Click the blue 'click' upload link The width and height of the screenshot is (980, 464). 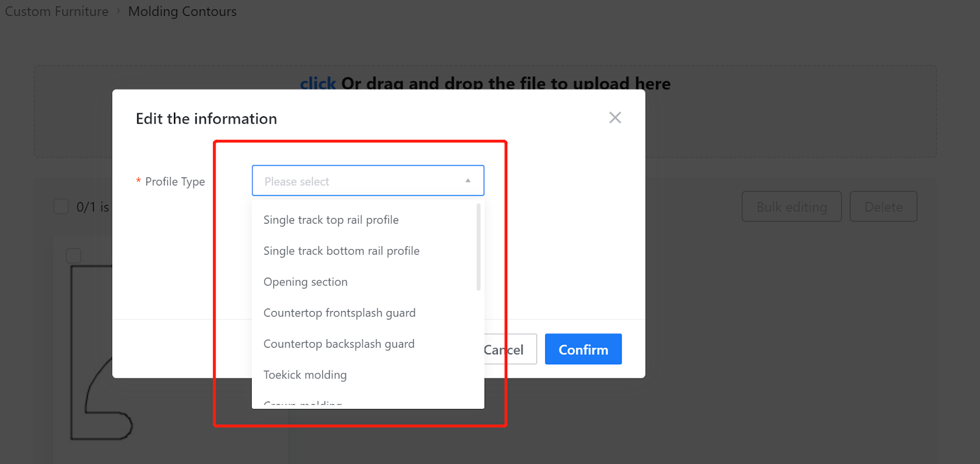click(317, 83)
